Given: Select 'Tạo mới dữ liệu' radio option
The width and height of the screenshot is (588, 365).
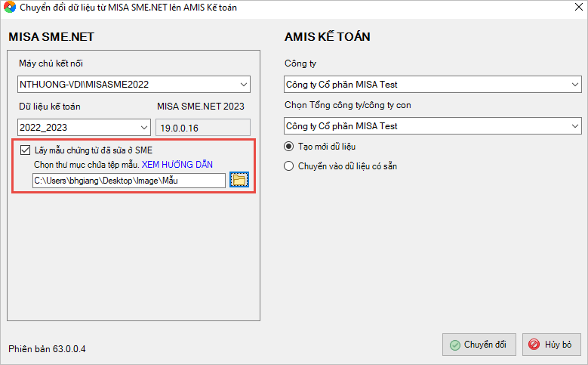Looking at the screenshot, I should (x=289, y=147).
